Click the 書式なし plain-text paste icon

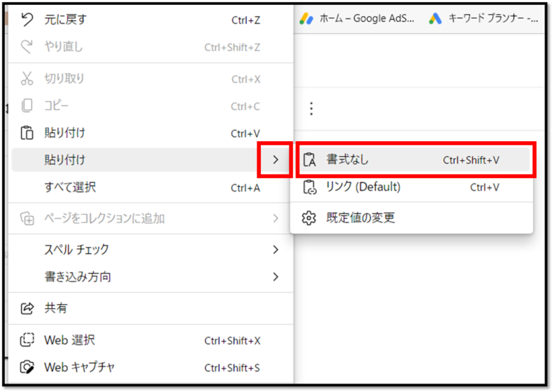click(309, 160)
